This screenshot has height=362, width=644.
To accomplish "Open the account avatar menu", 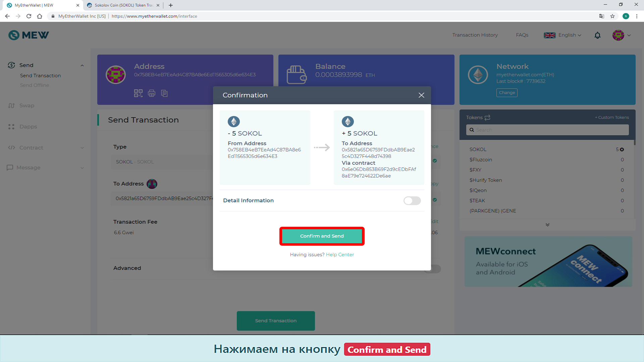I will [618, 35].
